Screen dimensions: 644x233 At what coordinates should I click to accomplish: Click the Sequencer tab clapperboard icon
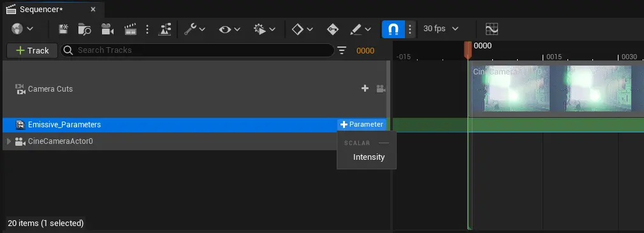click(11, 9)
